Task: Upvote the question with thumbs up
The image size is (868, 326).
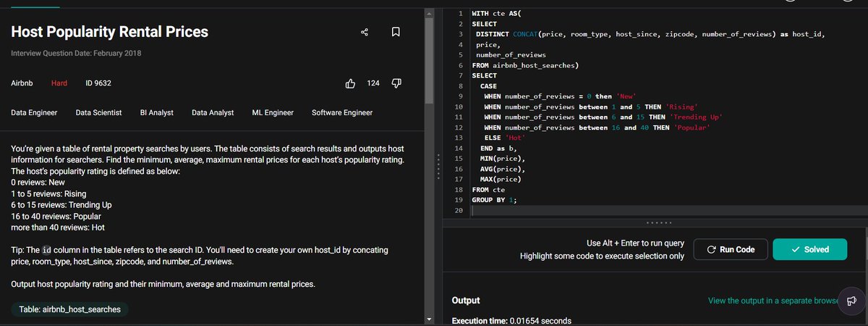Action: click(x=351, y=83)
